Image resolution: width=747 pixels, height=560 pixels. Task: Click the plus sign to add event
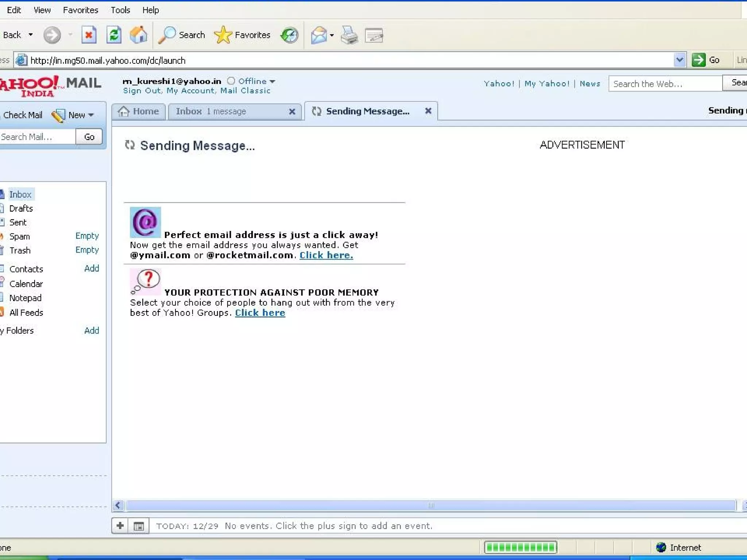(x=120, y=526)
